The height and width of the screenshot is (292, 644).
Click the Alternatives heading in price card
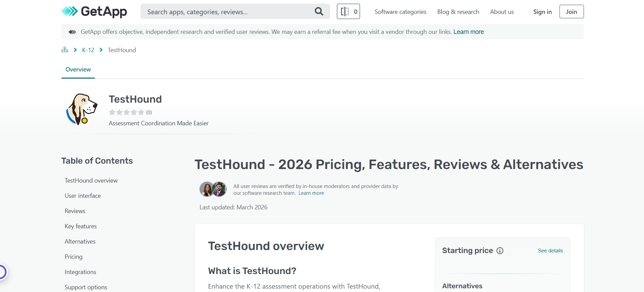click(462, 286)
